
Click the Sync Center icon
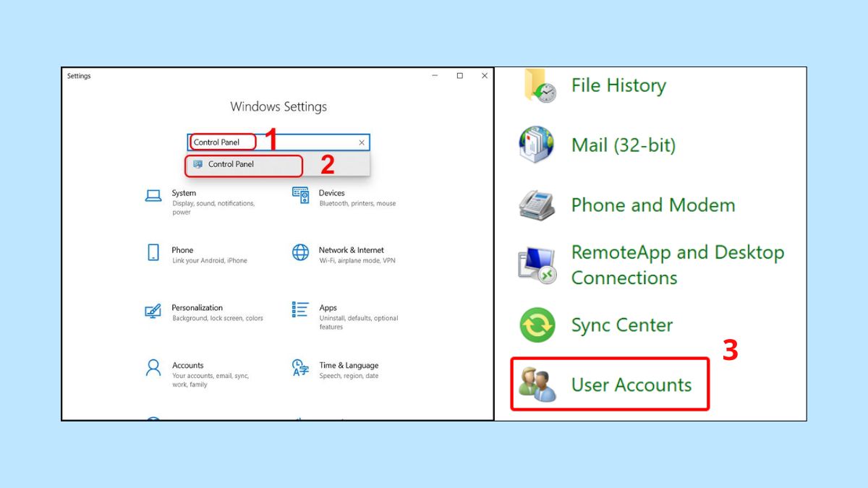pos(537,325)
